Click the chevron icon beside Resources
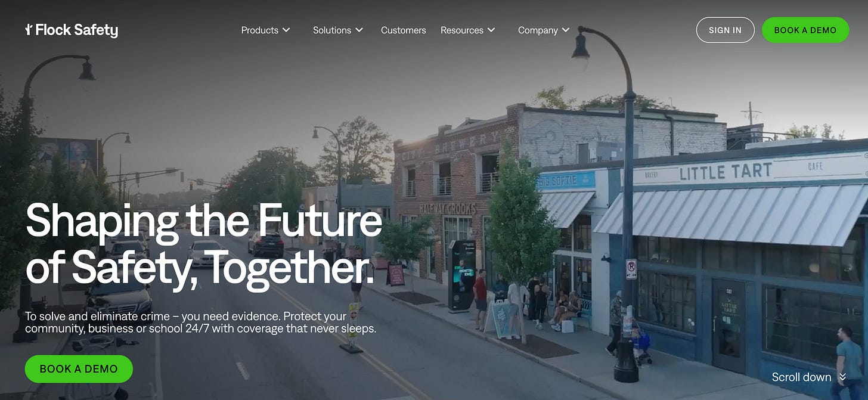868x400 pixels. click(491, 30)
